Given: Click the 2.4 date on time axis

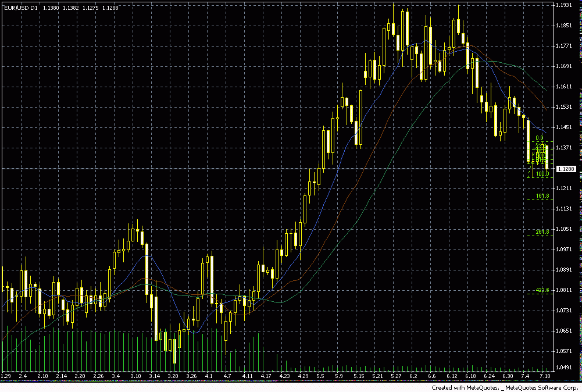Looking at the screenshot, I should 22,376.
